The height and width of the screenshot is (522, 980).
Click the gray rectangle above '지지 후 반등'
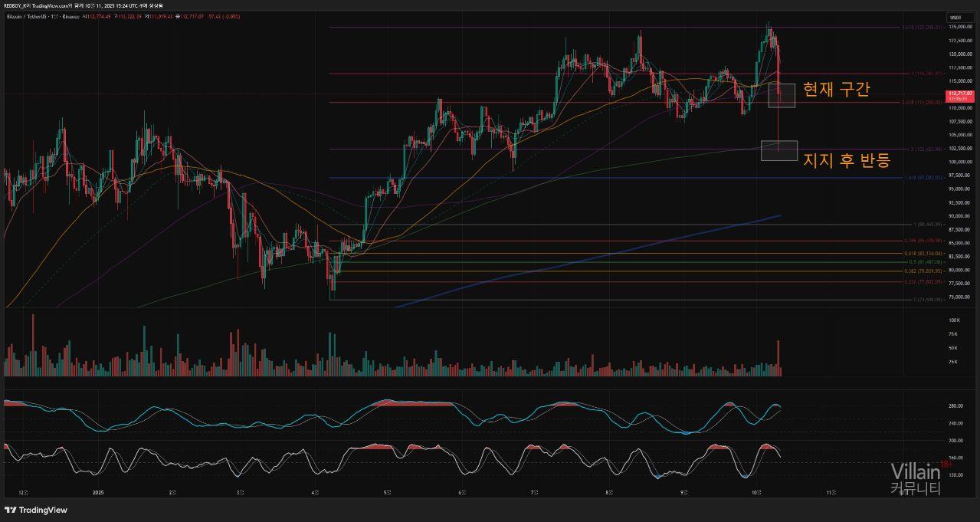[778, 150]
